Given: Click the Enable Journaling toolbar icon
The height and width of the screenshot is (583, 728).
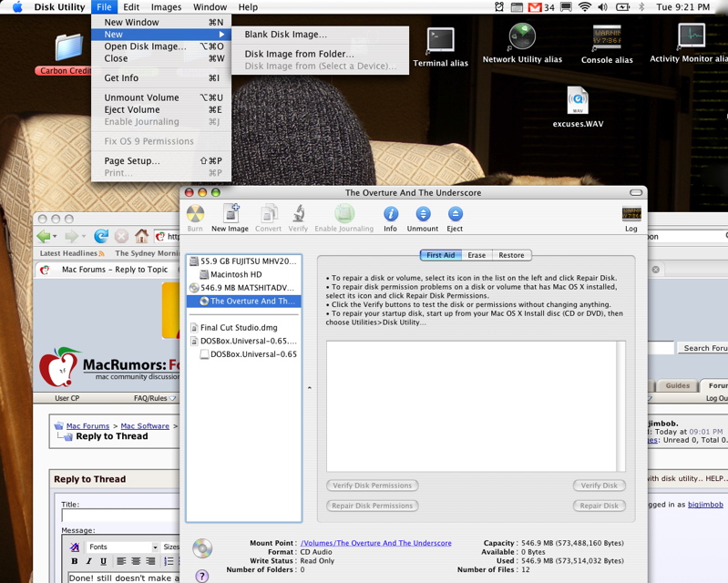Looking at the screenshot, I should [344, 214].
